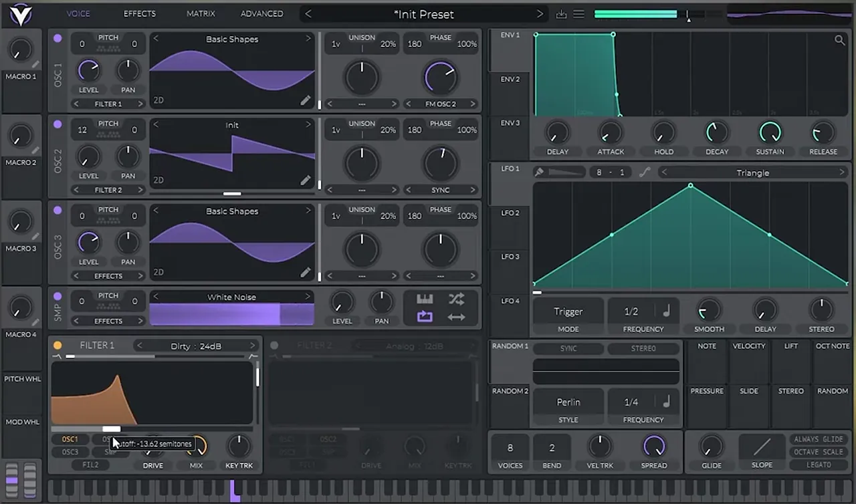Go to the next preset arrow
856x504 pixels.
pos(540,14)
